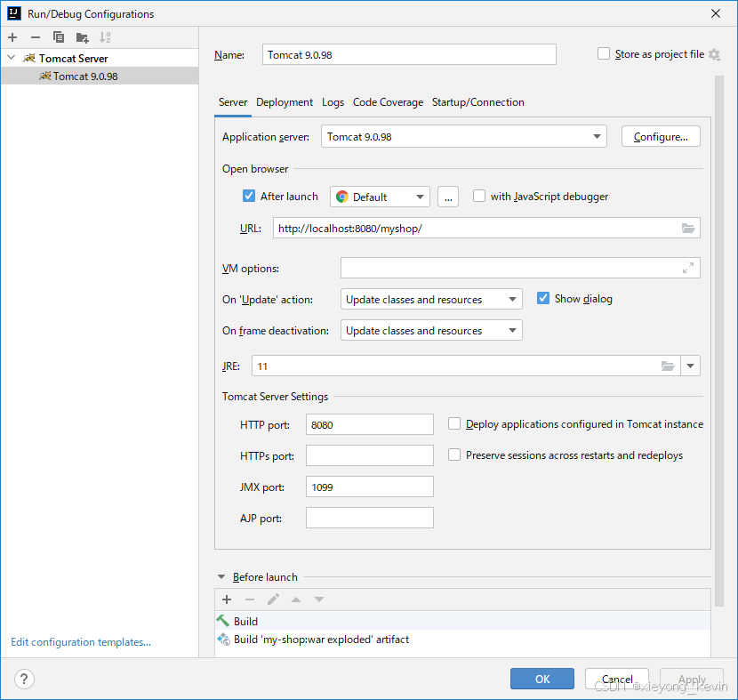Select the Tomcat Server group in tree
Viewport: 738px width, 700px height.
pyautogui.click(x=100, y=58)
